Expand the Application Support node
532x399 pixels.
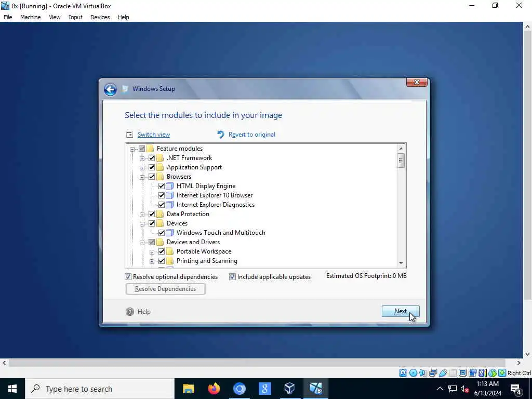coord(142,168)
